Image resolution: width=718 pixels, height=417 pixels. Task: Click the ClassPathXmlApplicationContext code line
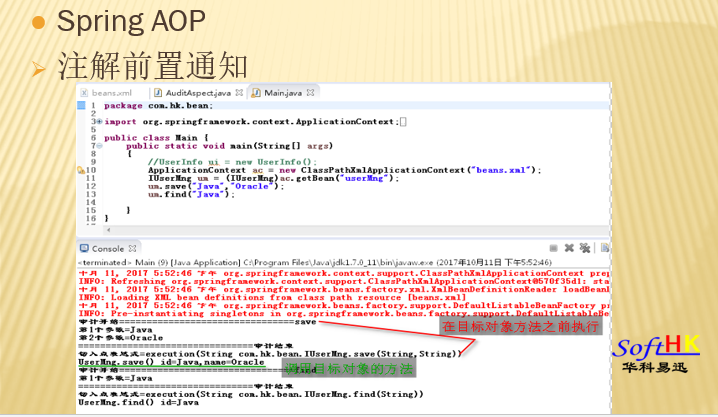pyautogui.click(x=344, y=170)
